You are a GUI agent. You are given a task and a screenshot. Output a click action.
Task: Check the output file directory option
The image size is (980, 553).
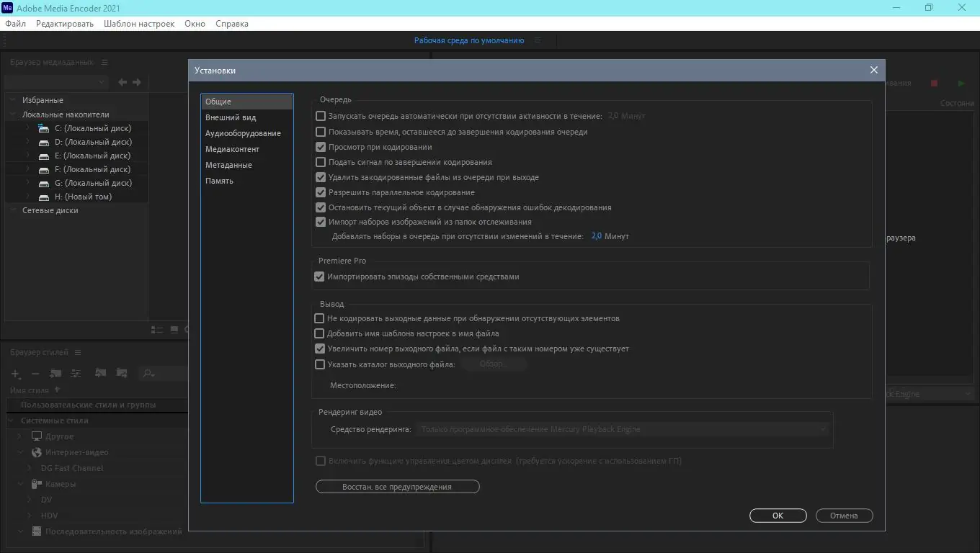tap(320, 364)
